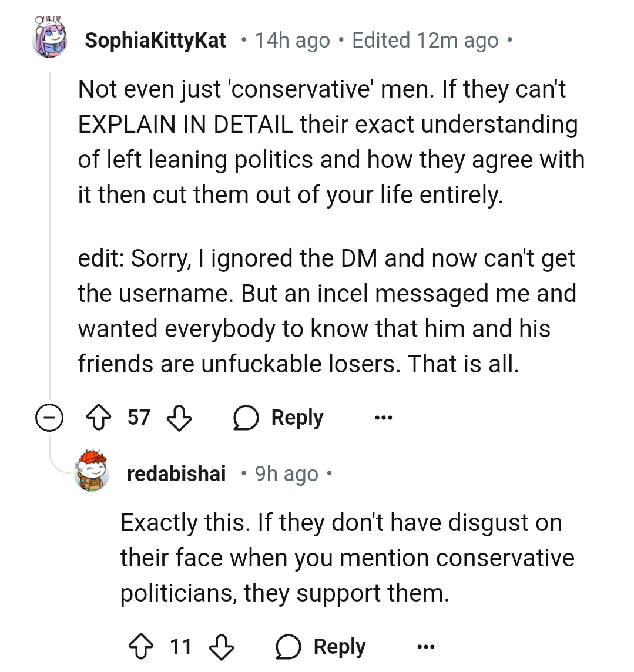Downvote SophiaKittyKat's comment
This screenshot has height=672, width=634.
180,418
